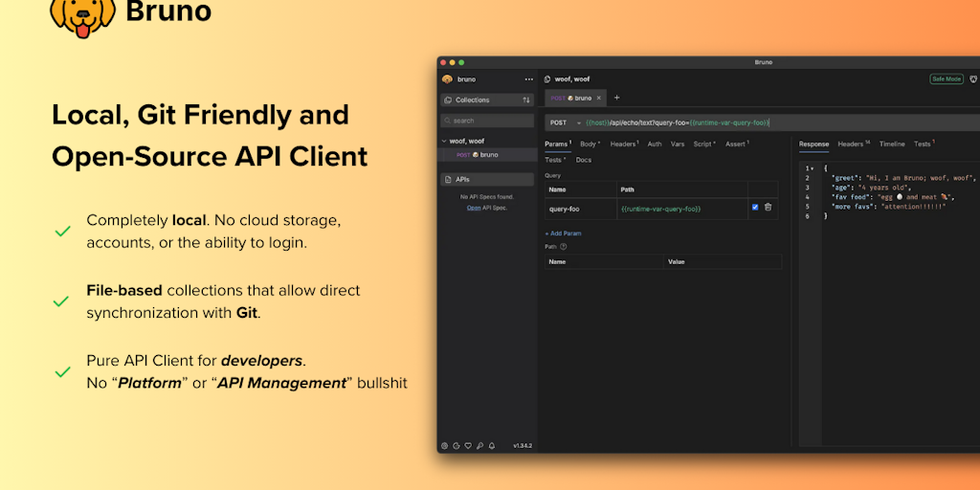Click the heart icon in bottom status bar
Viewport: 980px width, 490px height.
tap(468, 446)
